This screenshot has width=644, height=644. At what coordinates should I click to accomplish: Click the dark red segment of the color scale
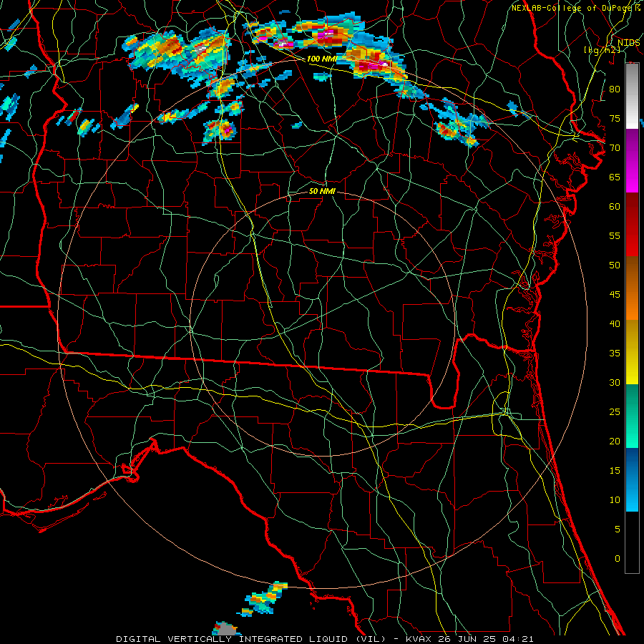[x=632, y=224]
